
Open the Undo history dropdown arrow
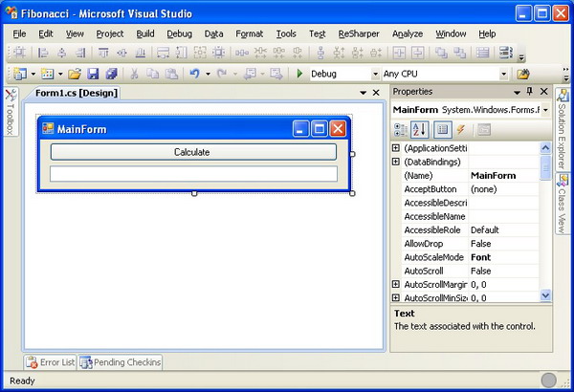[208, 74]
